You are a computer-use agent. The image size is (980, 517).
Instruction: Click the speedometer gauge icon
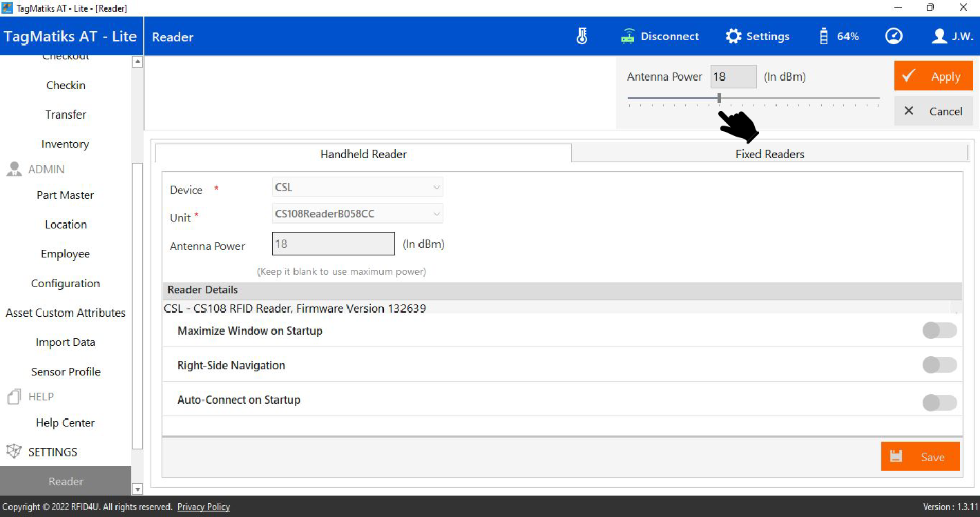tap(894, 37)
